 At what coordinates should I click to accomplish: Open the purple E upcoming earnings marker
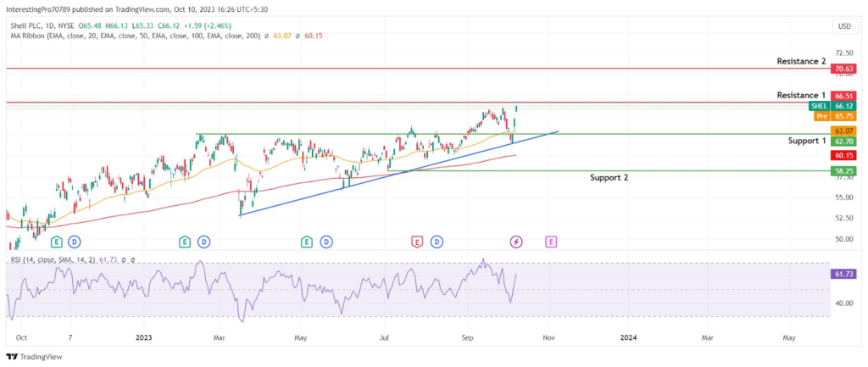point(551,242)
